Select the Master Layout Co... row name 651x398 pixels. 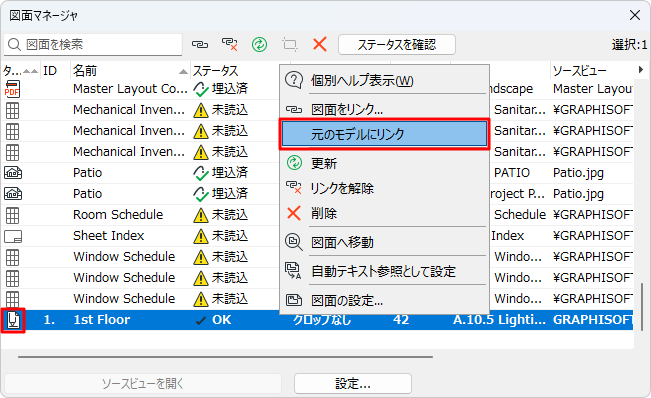point(130,89)
